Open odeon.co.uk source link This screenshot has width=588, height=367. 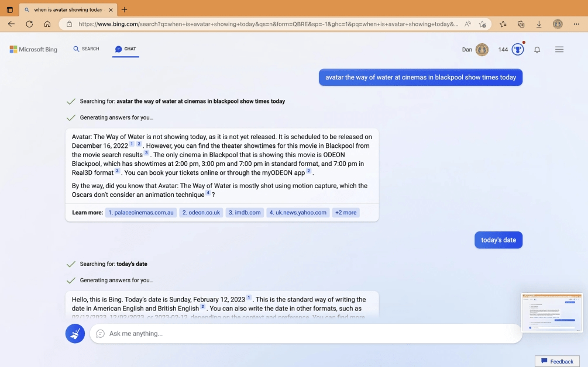pos(201,213)
